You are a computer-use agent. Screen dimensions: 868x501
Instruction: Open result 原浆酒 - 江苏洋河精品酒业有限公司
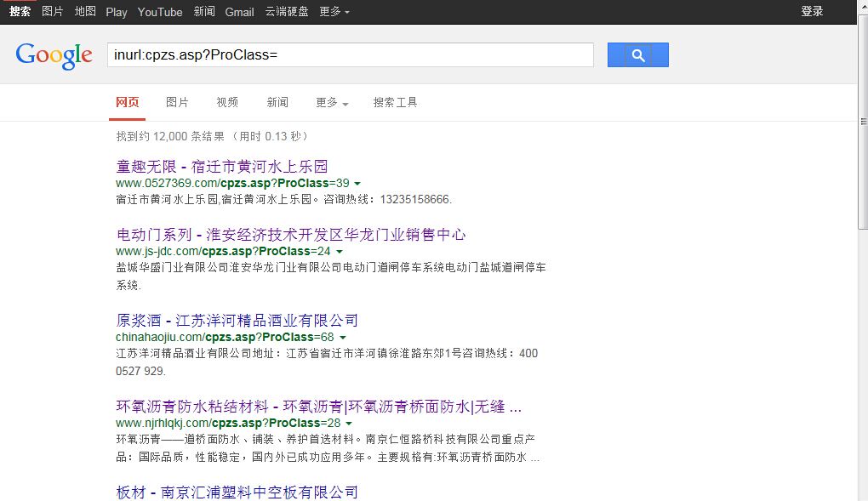coord(237,321)
